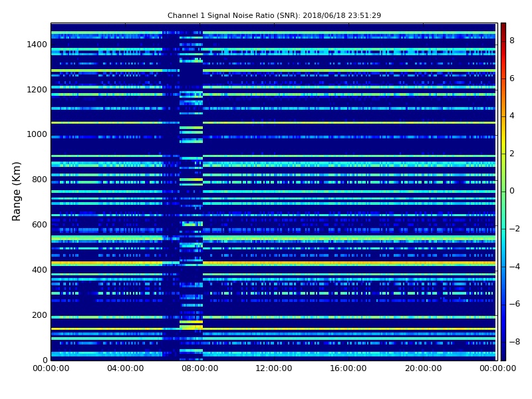Click the colorbar value label 4
532x399 pixels.
(512, 116)
